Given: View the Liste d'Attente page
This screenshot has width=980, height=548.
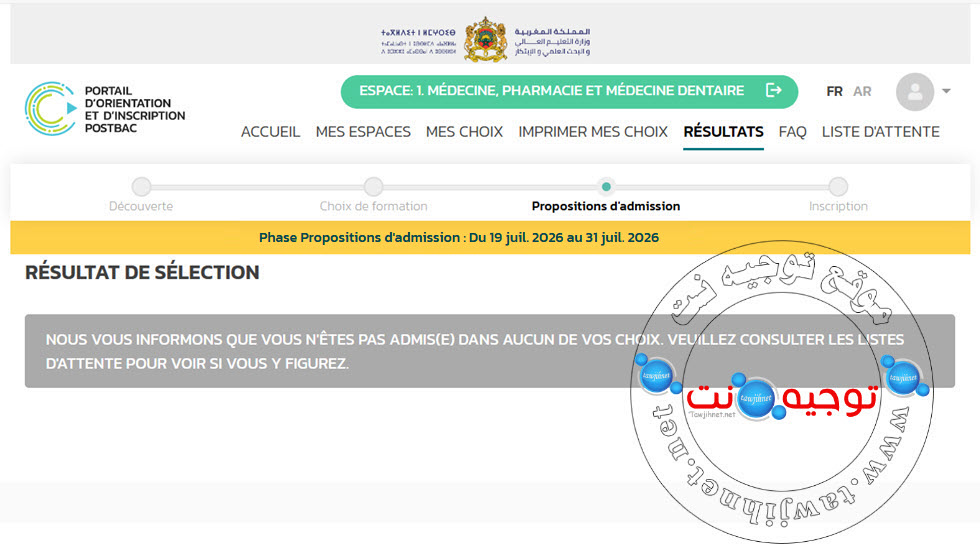Looking at the screenshot, I should tap(881, 132).
